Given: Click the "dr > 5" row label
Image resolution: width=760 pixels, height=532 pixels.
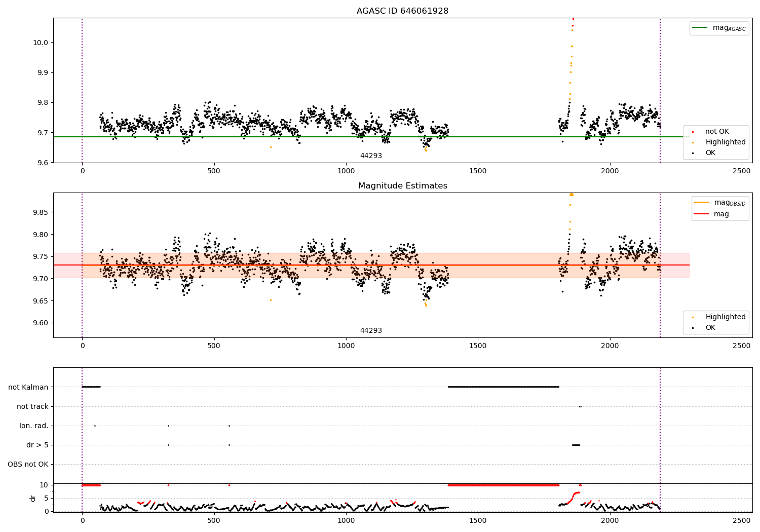Looking at the screenshot, I should pos(37,445).
